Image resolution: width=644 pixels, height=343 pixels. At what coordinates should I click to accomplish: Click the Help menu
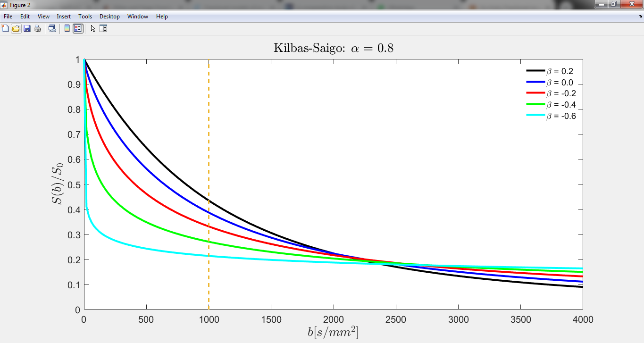pyautogui.click(x=162, y=17)
